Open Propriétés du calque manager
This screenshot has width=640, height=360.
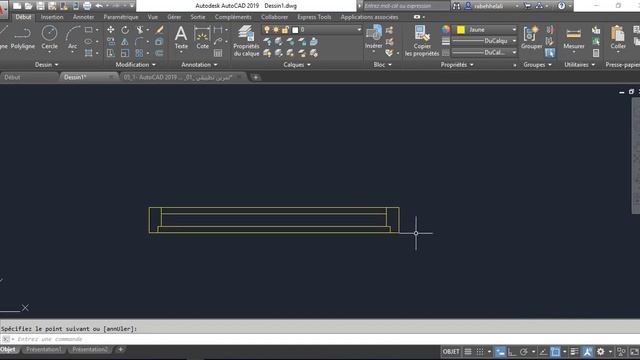[x=246, y=41]
